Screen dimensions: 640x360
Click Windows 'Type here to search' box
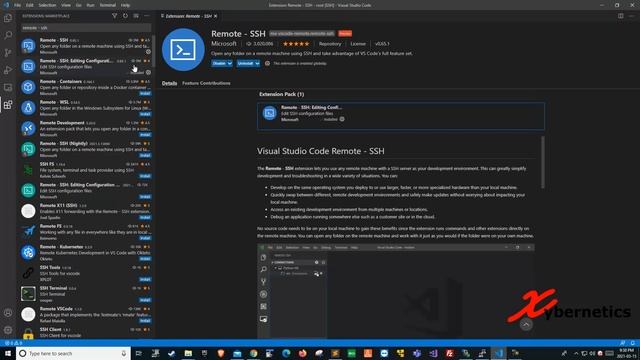(73, 353)
